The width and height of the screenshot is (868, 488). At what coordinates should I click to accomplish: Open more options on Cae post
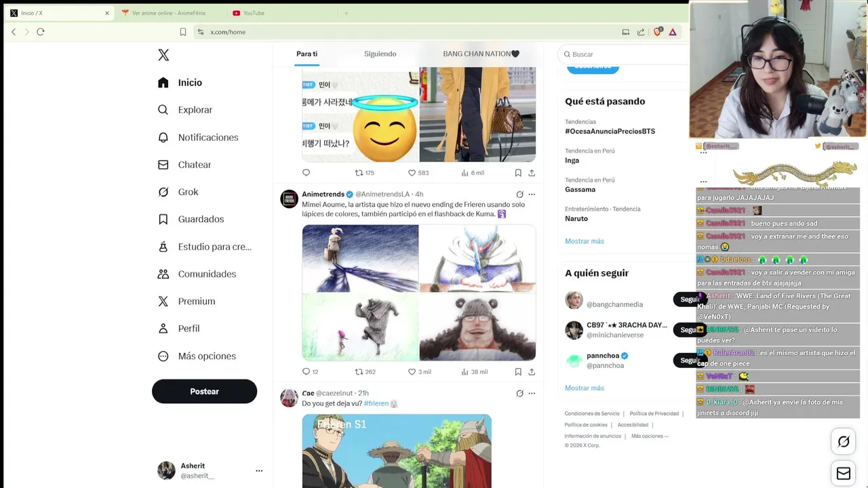[532, 393]
